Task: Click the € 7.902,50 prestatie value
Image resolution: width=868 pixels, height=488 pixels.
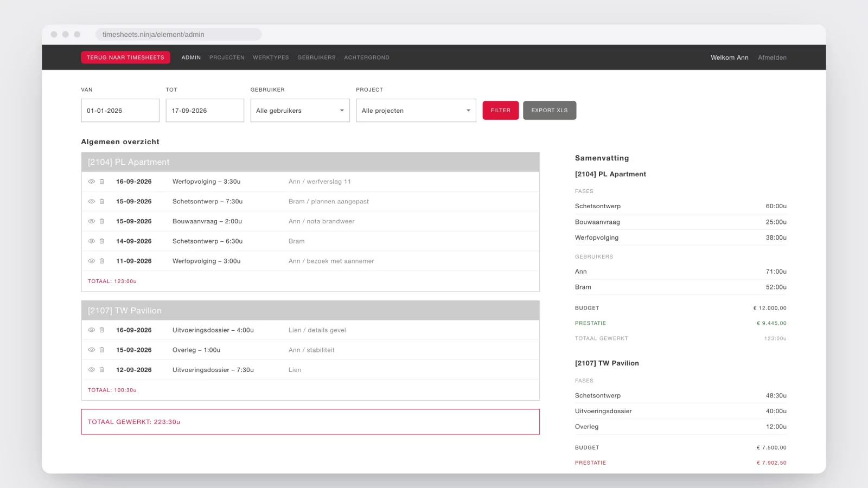Action: (x=771, y=463)
